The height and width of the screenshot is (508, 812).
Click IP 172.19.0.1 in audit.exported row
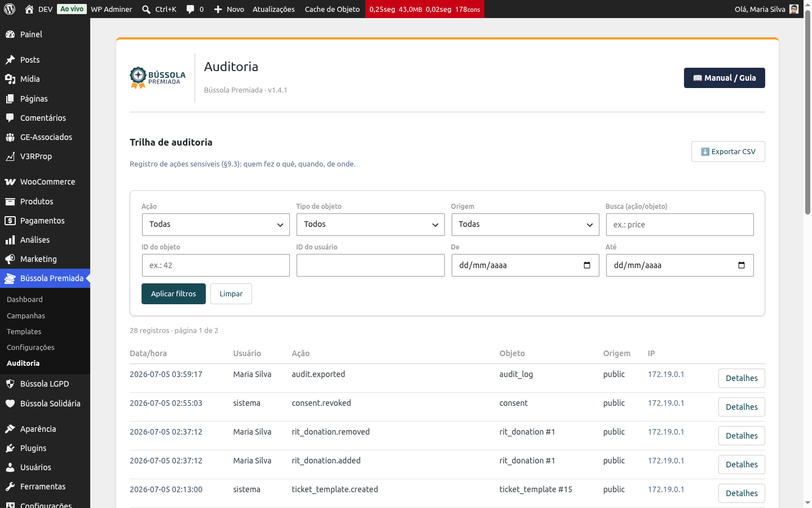[x=666, y=374]
